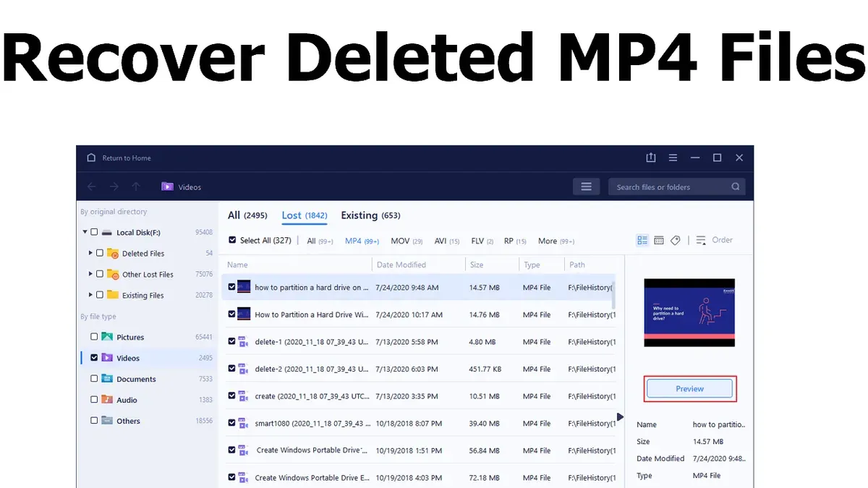Screen dimensions: 868x488
Task: Check the Audio checkbox
Action: point(94,400)
